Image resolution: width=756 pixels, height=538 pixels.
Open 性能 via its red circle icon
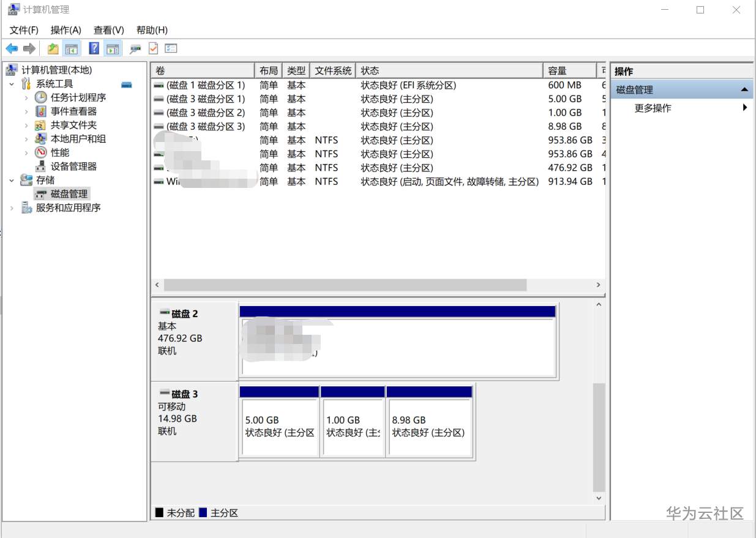point(41,152)
